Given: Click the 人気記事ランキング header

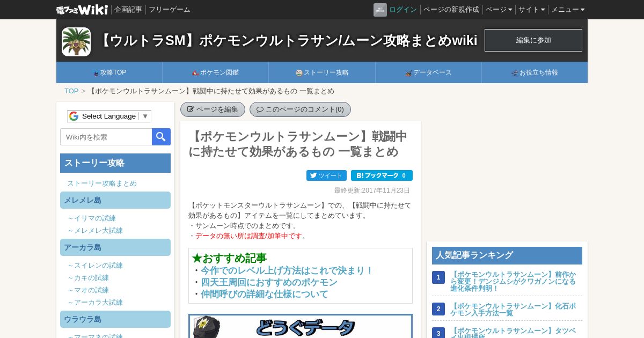Looking at the screenshot, I should (507, 255).
